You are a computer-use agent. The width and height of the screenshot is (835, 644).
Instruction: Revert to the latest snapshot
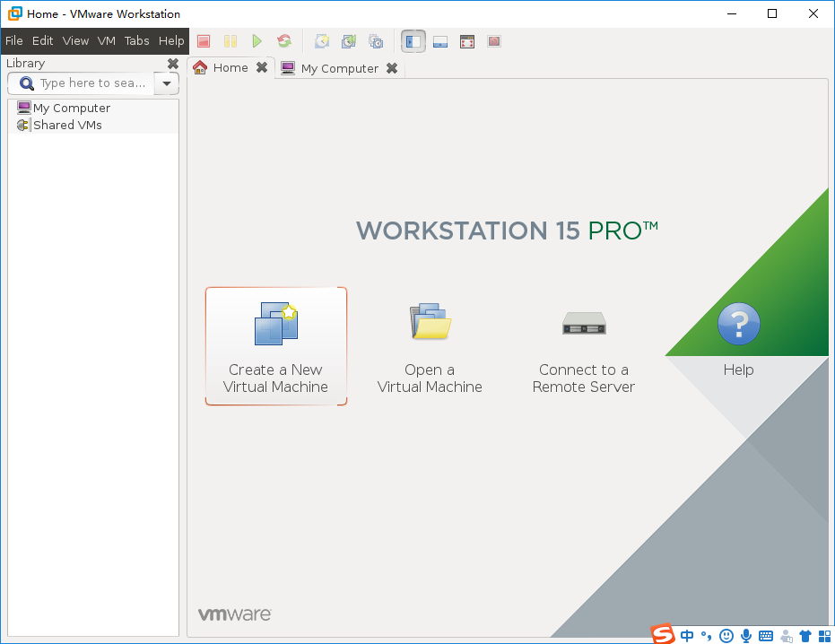(x=349, y=41)
